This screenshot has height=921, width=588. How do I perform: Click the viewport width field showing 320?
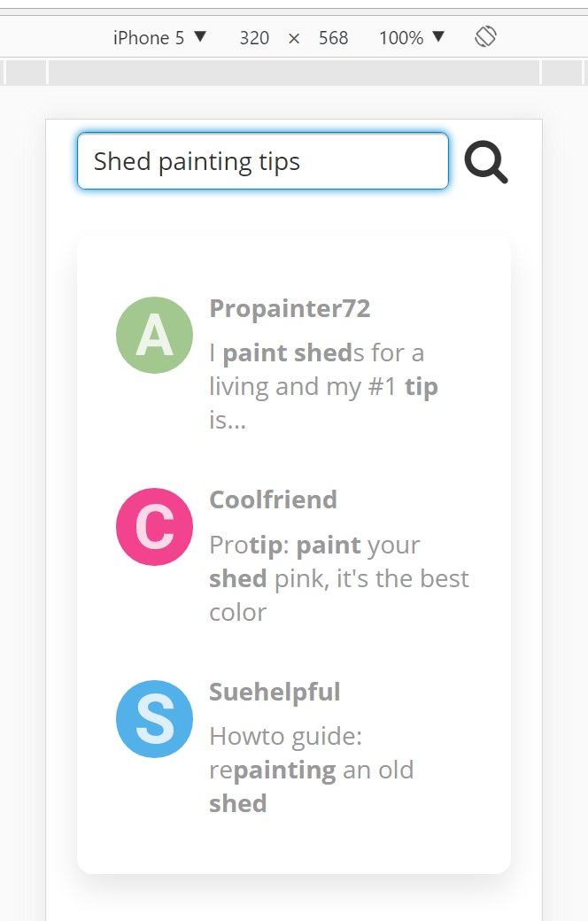(254, 38)
